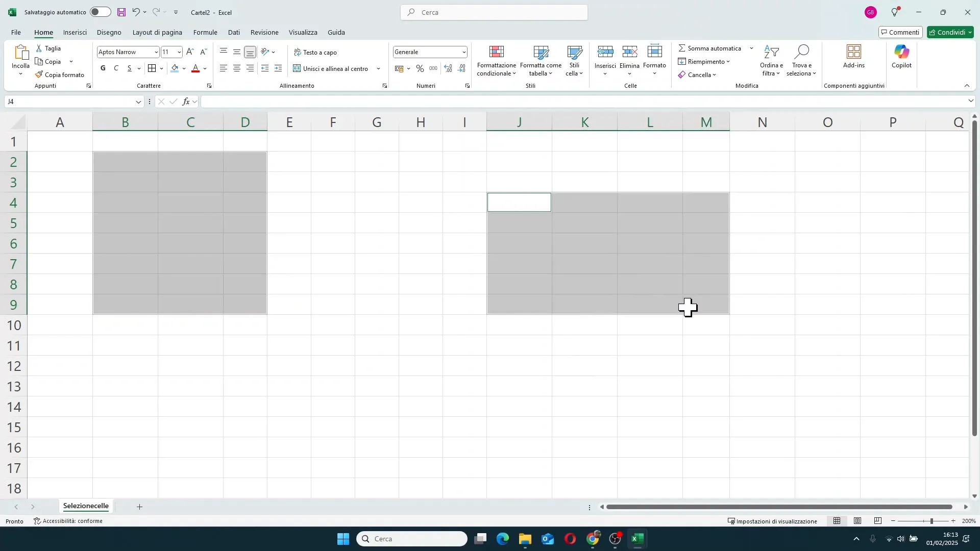Decrease decimal places
The height and width of the screenshot is (551, 980).
pos(462,68)
